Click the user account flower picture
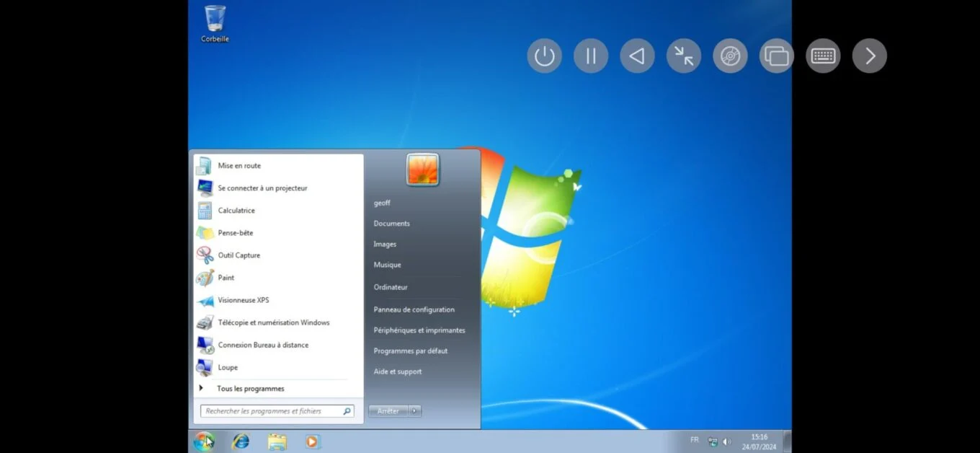Viewport: 980px width, 453px height. tap(423, 170)
